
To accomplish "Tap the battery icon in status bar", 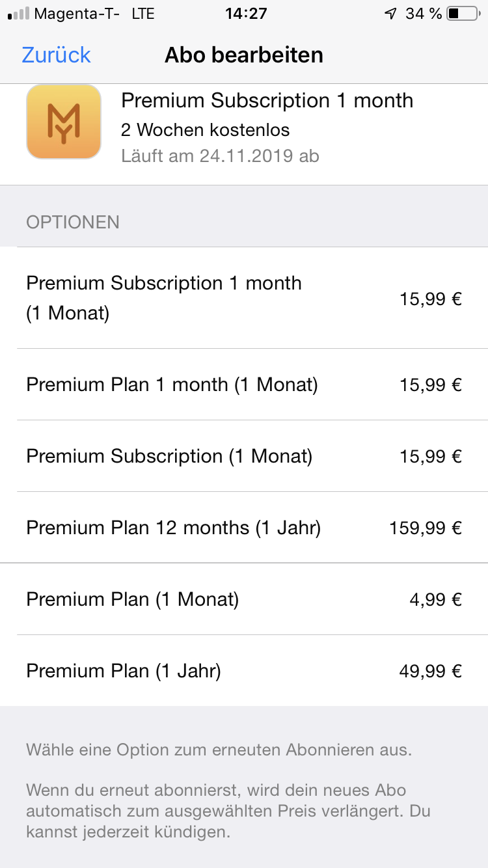I will coord(463,13).
